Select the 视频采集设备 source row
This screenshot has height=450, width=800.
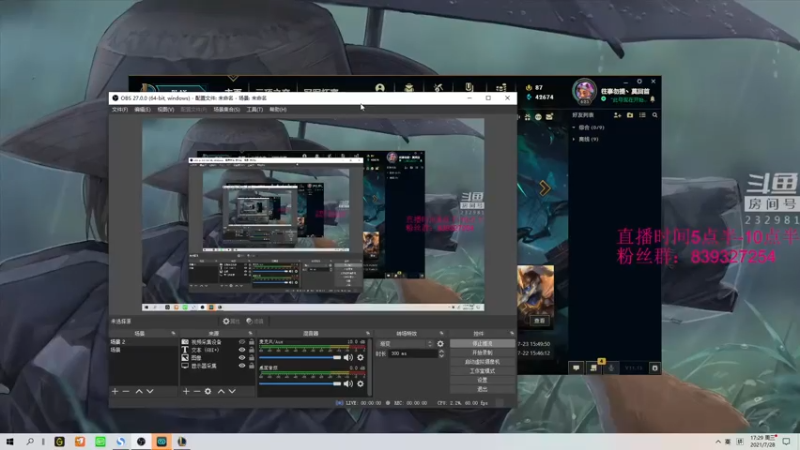point(218,342)
